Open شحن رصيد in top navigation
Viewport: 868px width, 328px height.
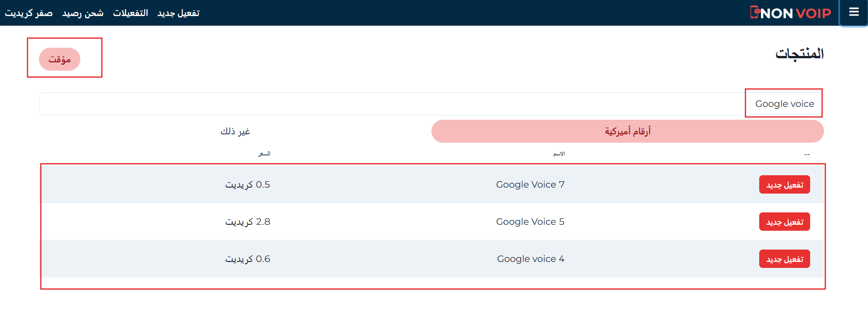pyautogui.click(x=83, y=13)
